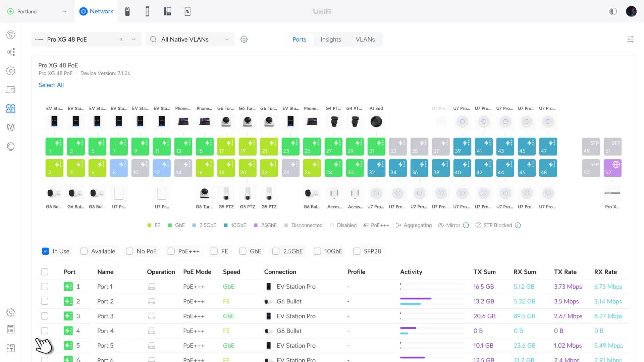The width and height of the screenshot is (644, 362).
Task: Expand the Portland site dropdown
Action: pos(65,11)
